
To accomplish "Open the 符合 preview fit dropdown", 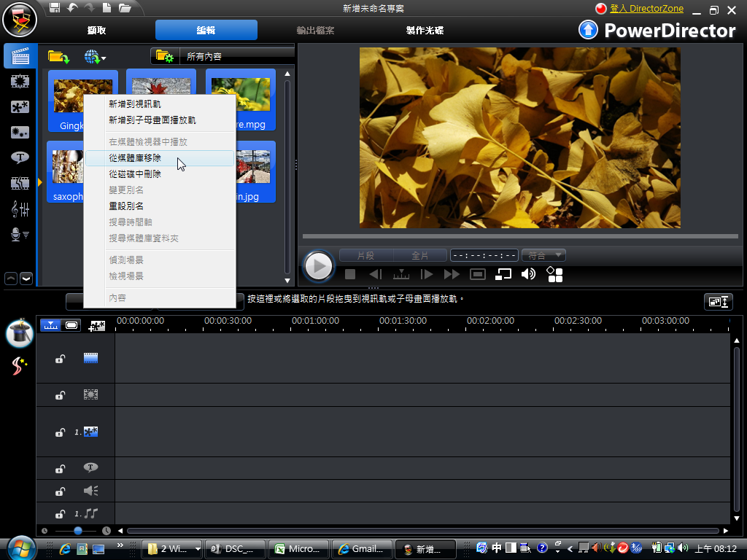I will click(x=543, y=255).
